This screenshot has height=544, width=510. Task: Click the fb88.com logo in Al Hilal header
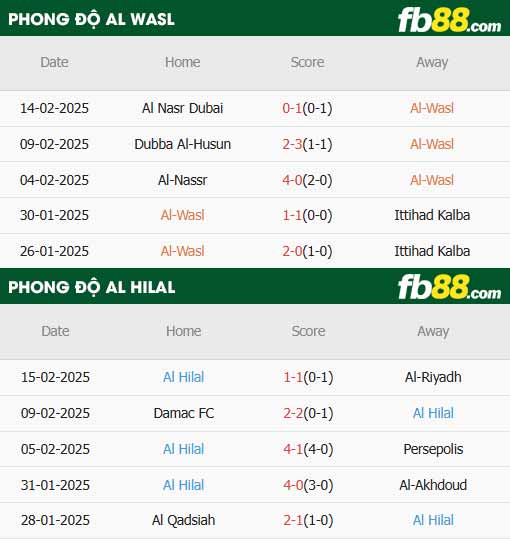tap(449, 287)
